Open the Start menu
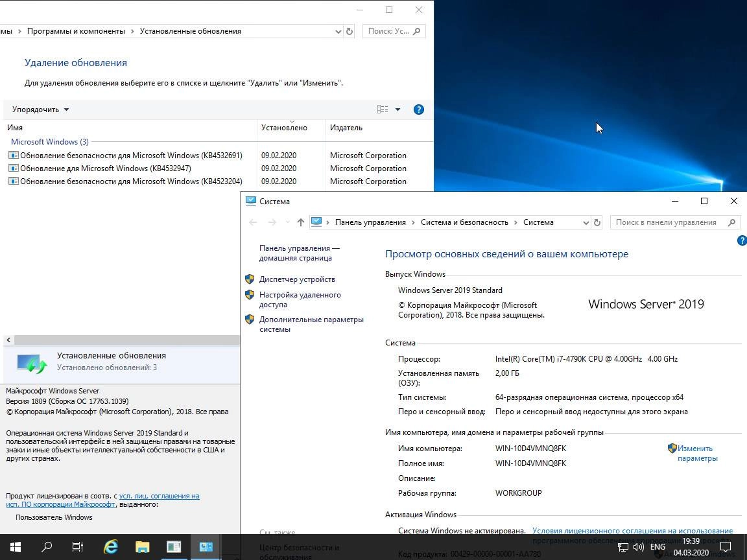Image resolution: width=747 pixels, height=560 pixels. 16,546
